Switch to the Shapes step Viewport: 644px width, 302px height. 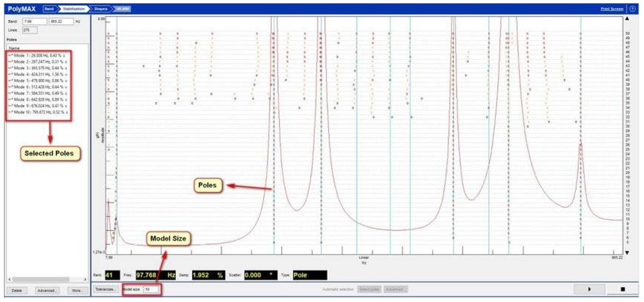tap(101, 9)
